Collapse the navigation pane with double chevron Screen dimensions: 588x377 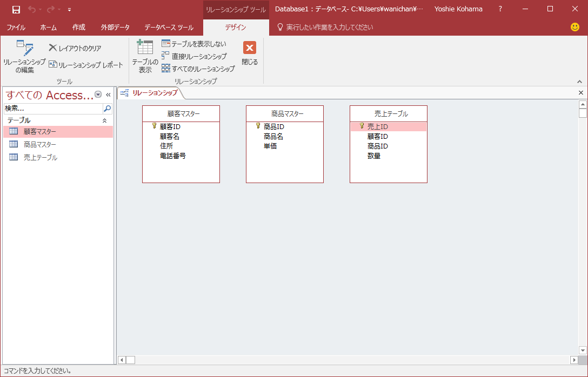point(109,95)
